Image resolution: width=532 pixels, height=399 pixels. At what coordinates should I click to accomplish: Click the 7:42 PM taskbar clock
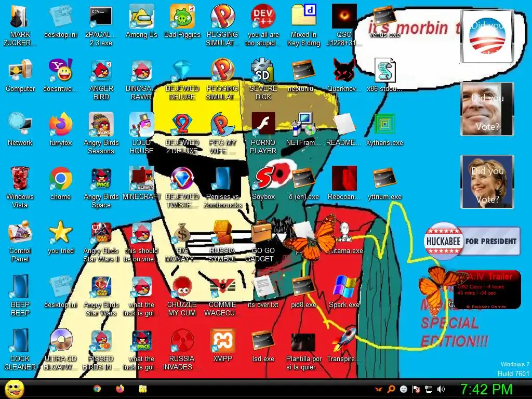point(486,390)
